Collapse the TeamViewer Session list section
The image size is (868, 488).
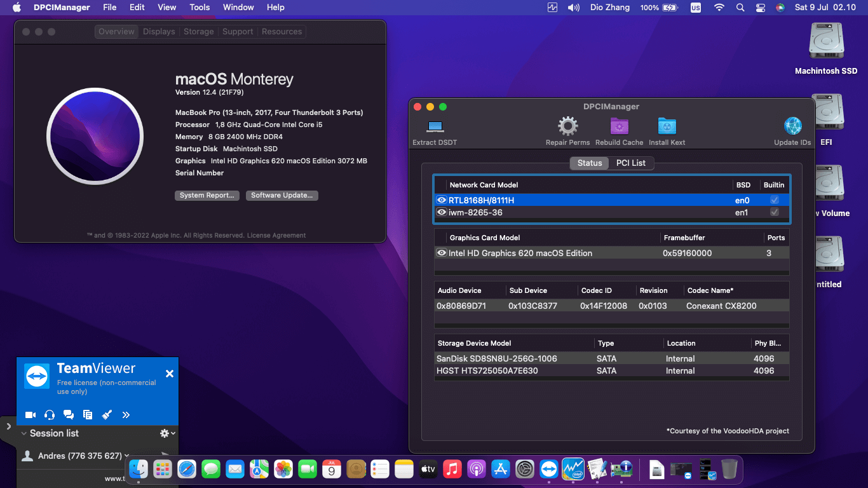point(24,433)
